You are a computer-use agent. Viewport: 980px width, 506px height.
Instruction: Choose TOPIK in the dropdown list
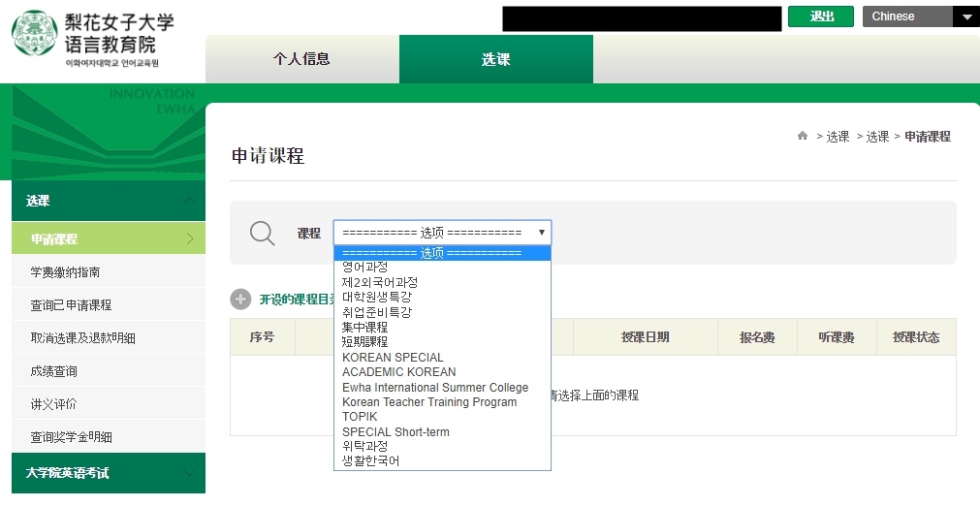[442, 417]
